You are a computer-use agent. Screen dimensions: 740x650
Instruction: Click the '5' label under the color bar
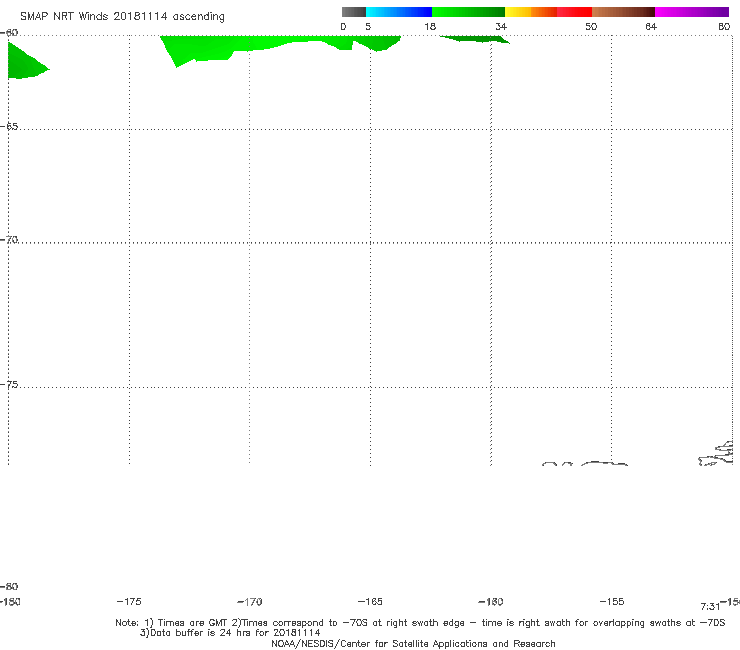coord(368,26)
